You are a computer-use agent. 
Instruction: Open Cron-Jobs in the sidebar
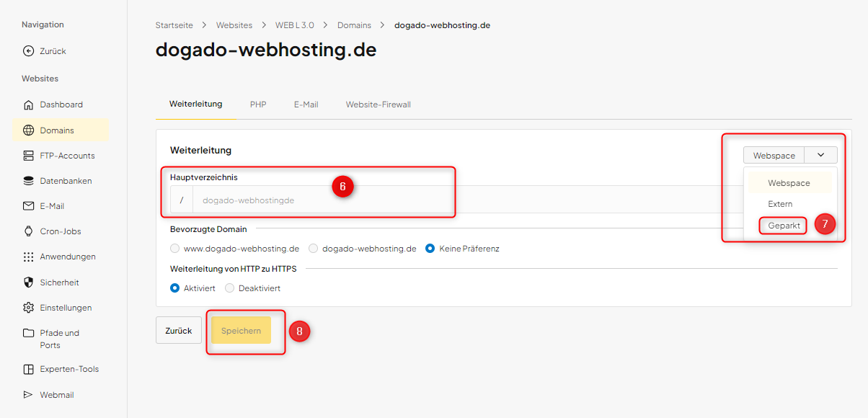coord(61,231)
